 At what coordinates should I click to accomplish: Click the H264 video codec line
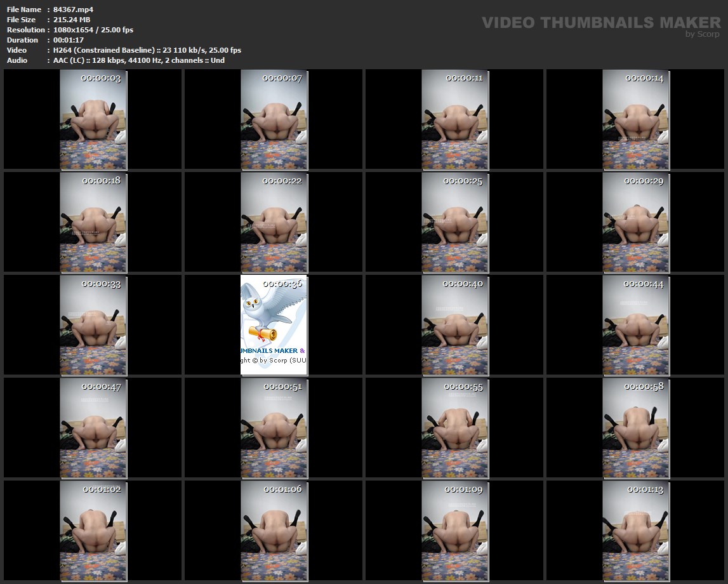pyautogui.click(x=147, y=50)
